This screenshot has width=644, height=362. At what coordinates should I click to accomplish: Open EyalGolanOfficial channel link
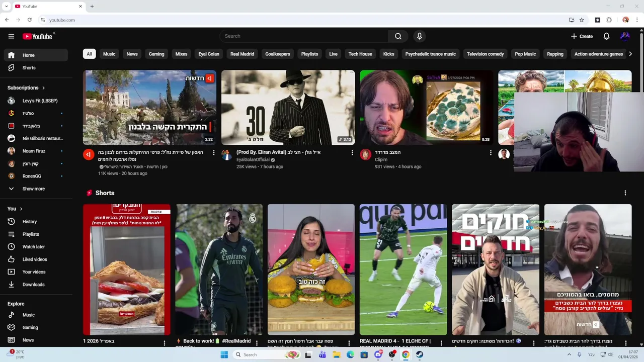pos(253,160)
